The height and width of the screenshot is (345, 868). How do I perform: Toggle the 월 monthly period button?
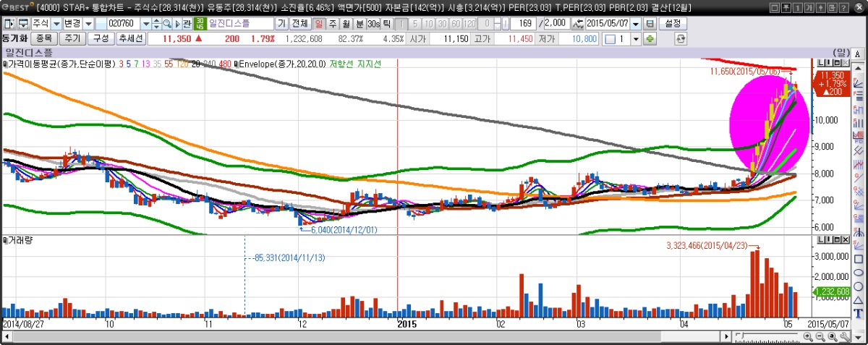[x=346, y=24]
